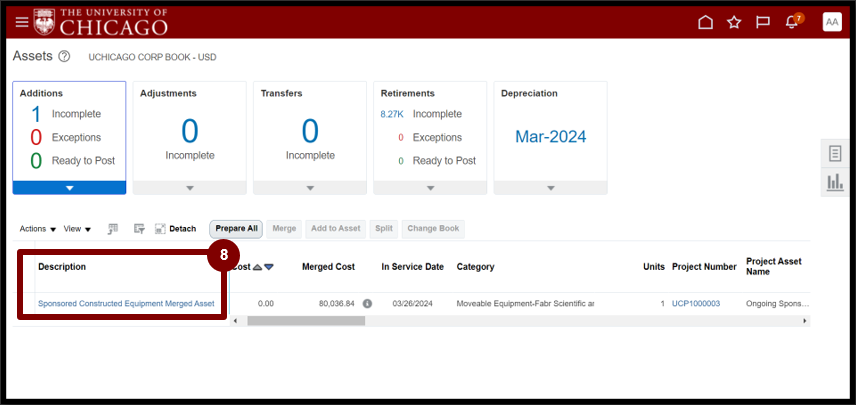Click the Category column header
The image size is (856, 405).
[475, 267]
